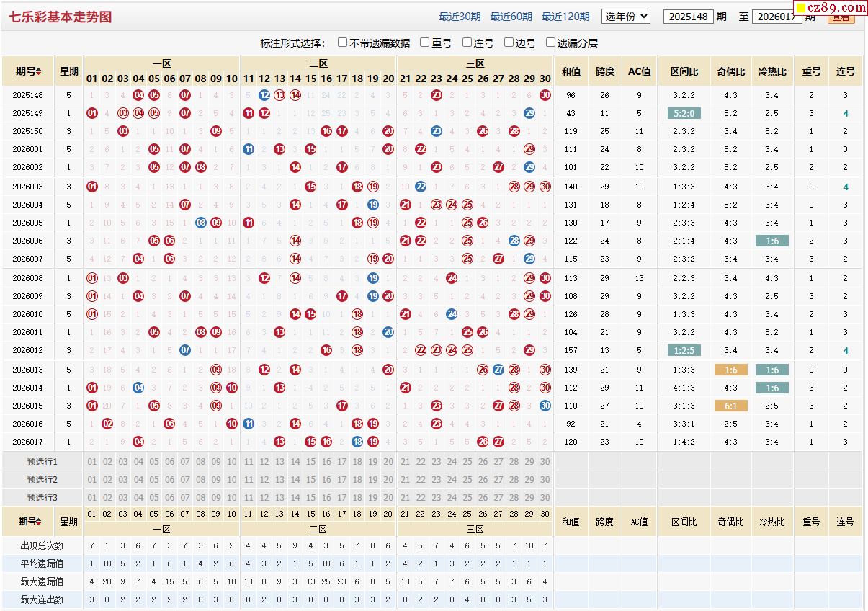This screenshot has height=611, width=868.
Task: Select blue ball 18 in row 2026017
Action: [357, 442]
